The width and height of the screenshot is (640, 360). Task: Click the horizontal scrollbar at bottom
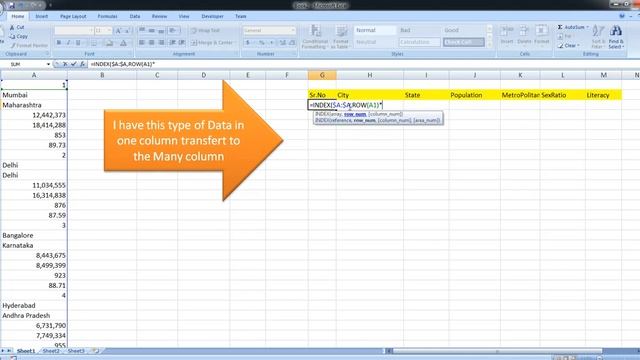[x=497, y=351]
